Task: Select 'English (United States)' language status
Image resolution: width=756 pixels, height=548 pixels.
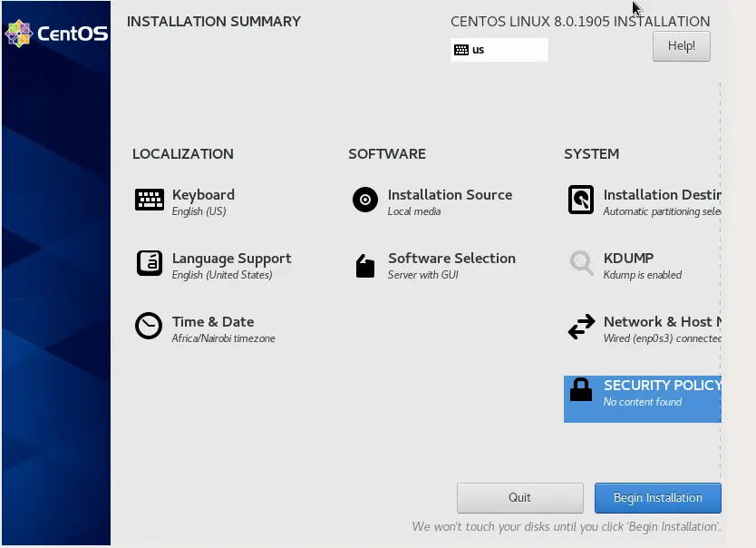Action: [x=222, y=275]
